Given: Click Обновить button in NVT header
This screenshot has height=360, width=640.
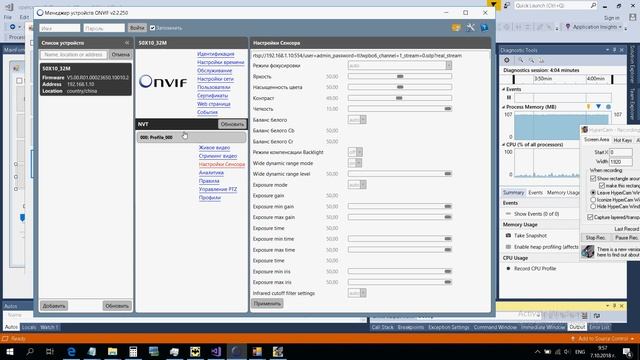Looking at the screenshot, I should point(232,124).
